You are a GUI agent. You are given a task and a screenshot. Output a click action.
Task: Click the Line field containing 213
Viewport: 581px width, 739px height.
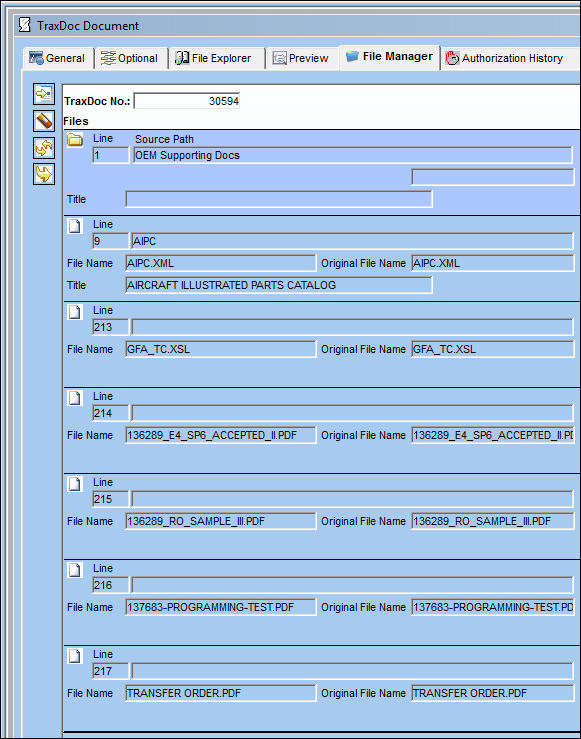111,327
